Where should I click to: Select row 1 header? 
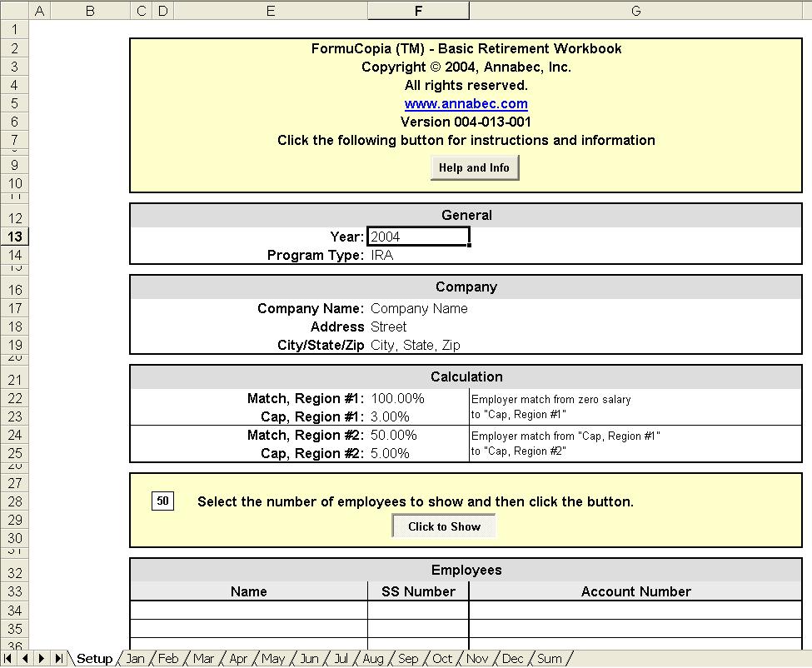click(14, 29)
